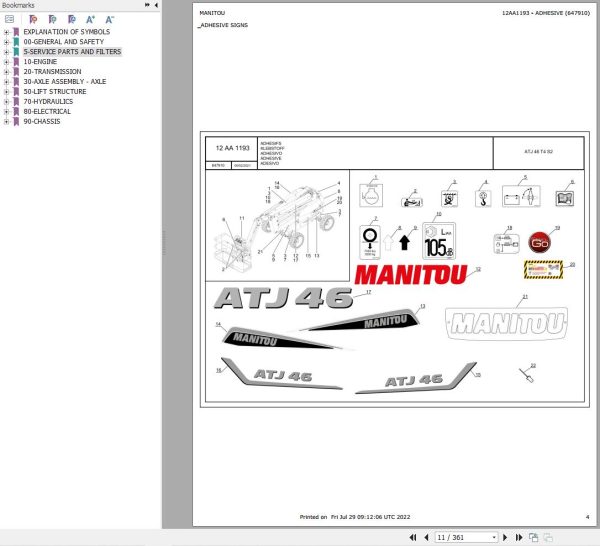Expand the 10-ENGINE bookmark node
600x546 pixels.
click(6, 62)
